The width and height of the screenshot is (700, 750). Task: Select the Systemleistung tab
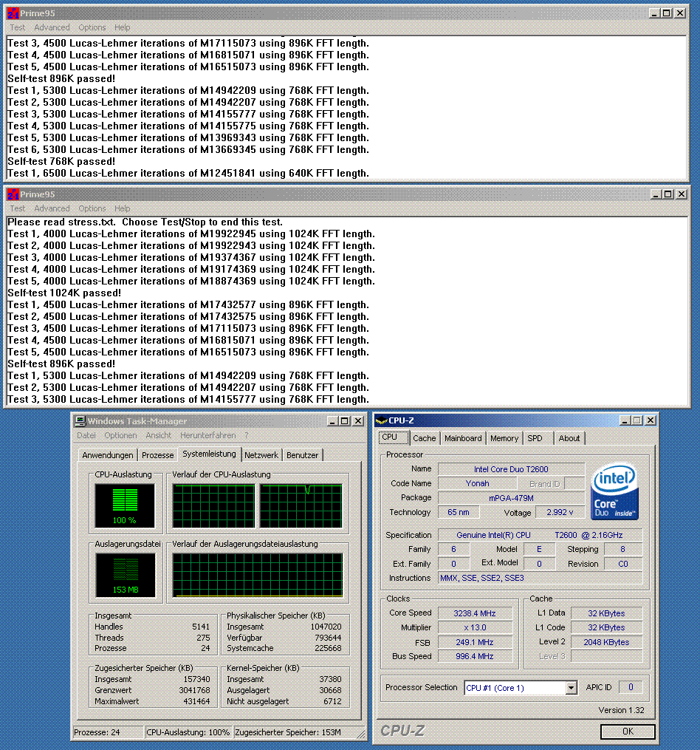[x=209, y=454]
